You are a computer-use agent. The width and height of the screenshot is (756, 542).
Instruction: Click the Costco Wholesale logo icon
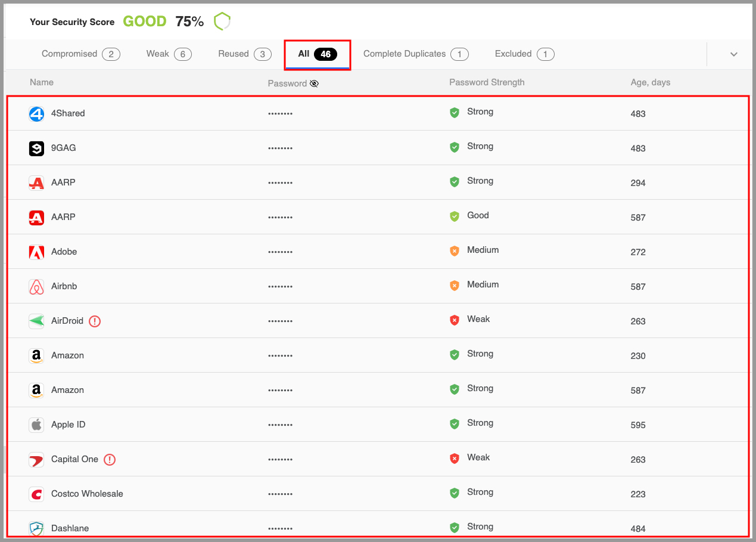pos(36,494)
